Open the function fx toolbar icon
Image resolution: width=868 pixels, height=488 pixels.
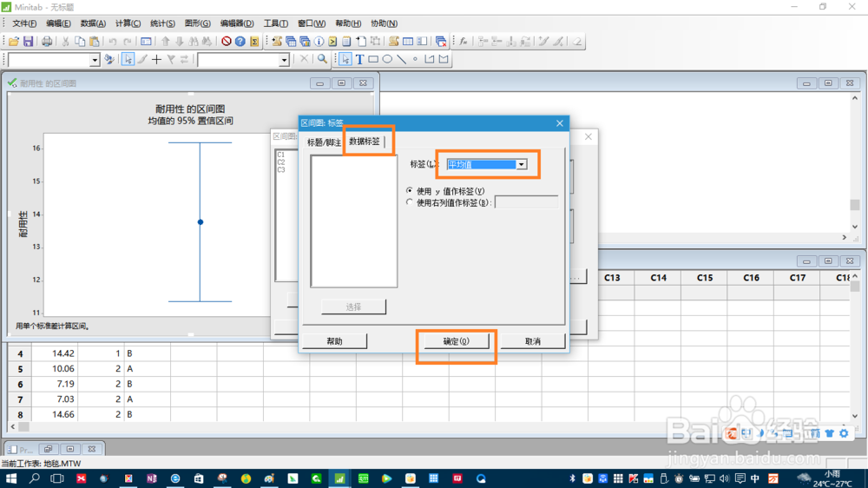tap(464, 42)
